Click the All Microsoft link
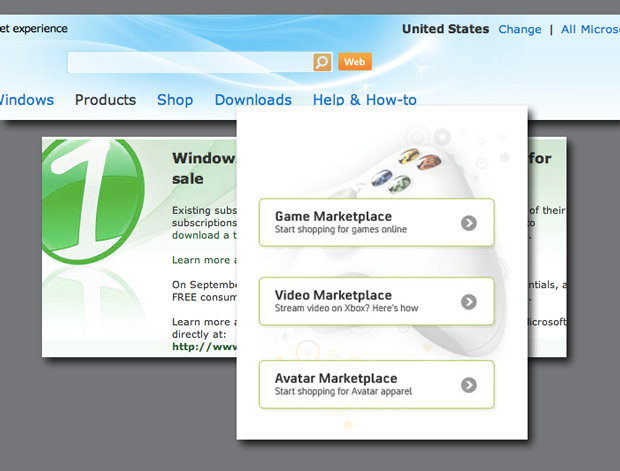This screenshot has height=471, width=620. [x=590, y=29]
